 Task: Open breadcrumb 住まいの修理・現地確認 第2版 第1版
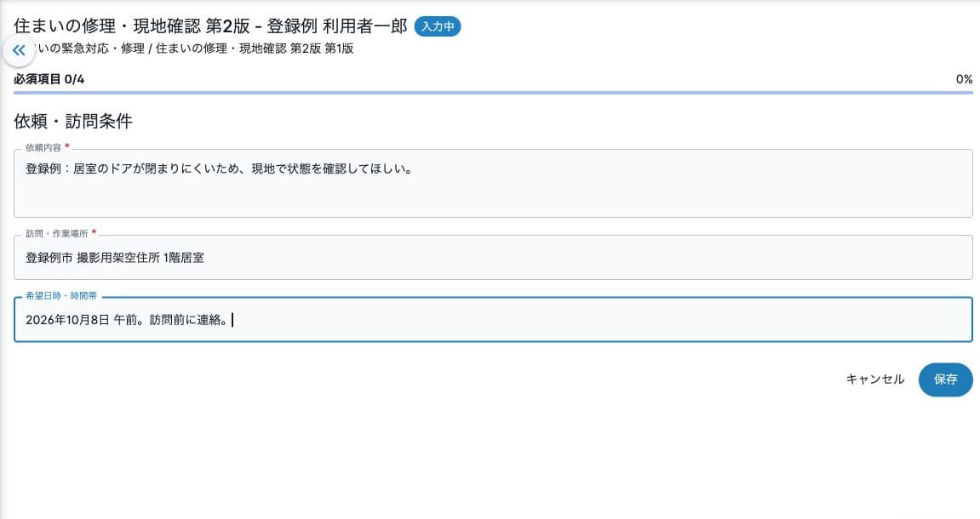pyautogui.click(x=255, y=48)
